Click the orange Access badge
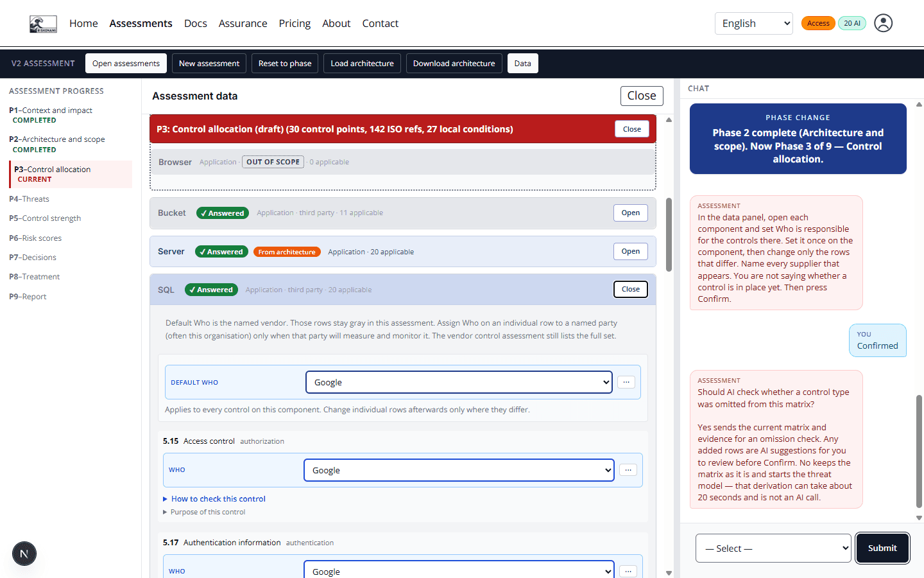Screen dimensions: 924x578 pyautogui.click(x=818, y=23)
